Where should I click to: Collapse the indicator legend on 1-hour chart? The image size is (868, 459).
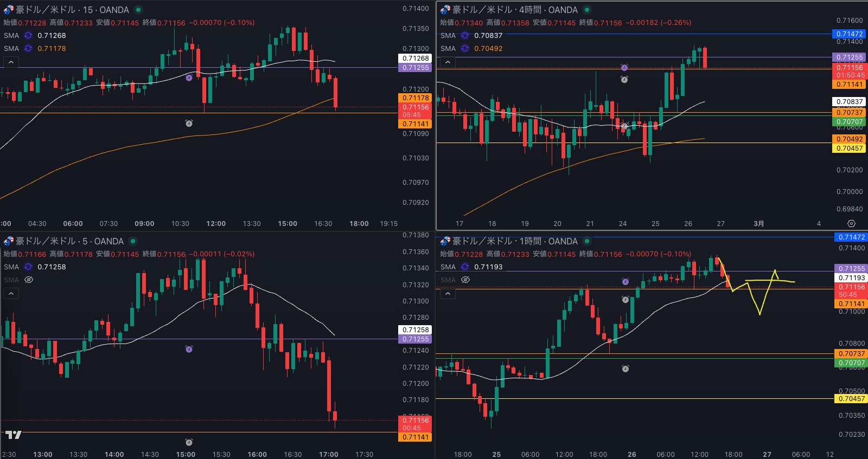pyautogui.click(x=448, y=294)
